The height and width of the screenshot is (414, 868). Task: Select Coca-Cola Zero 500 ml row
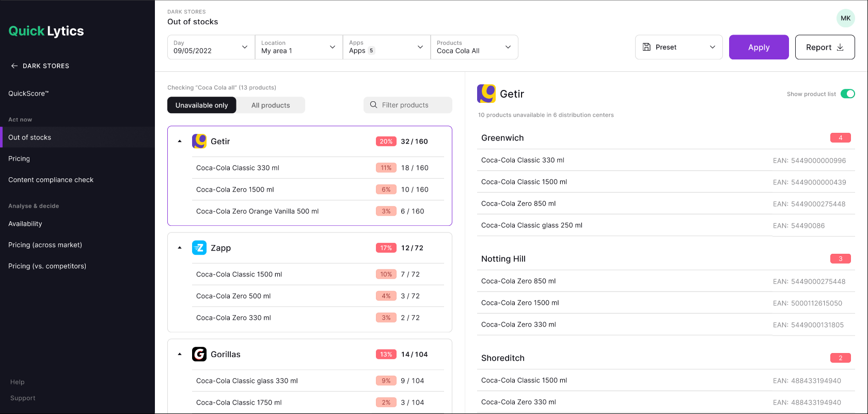(318, 296)
